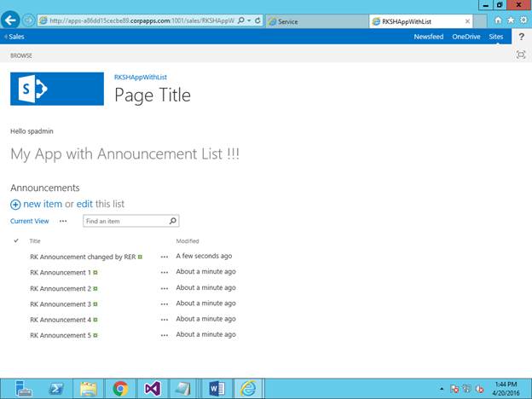This screenshot has width=532, height=399.
Task: Click the muted volume tray icon
Action: tap(479, 389)
